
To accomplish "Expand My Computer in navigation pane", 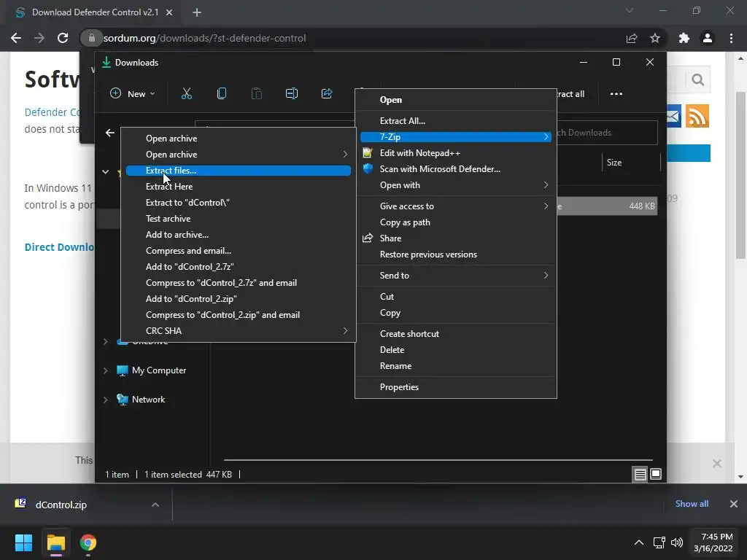I will point(105,370).
